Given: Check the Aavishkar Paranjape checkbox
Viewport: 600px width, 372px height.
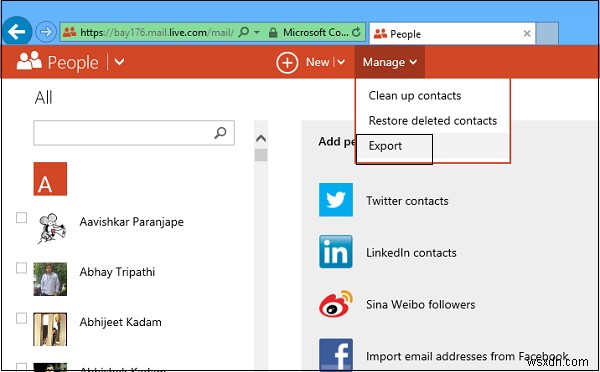Looking at the screenshot, I should point(21,217).
